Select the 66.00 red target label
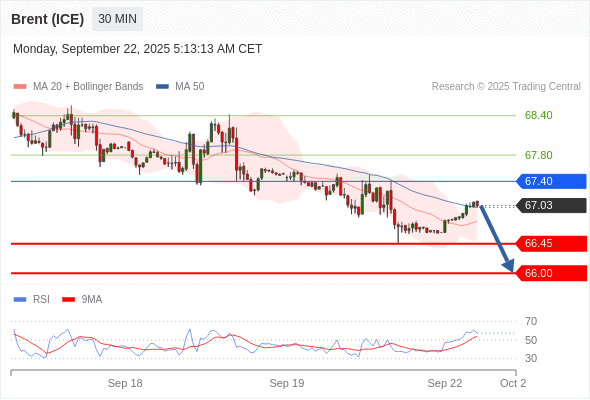This screenshot has width=590, height=400. pos(551,273)
